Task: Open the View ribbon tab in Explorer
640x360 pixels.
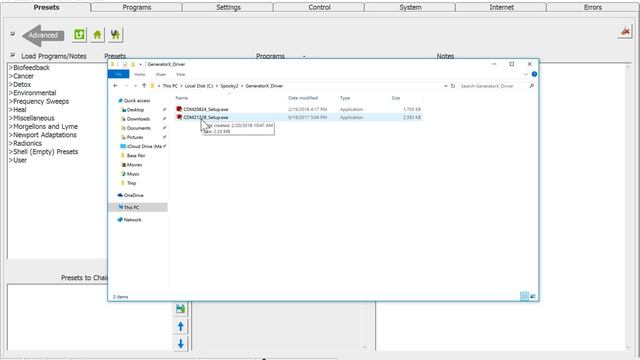Action: point(180,74)
